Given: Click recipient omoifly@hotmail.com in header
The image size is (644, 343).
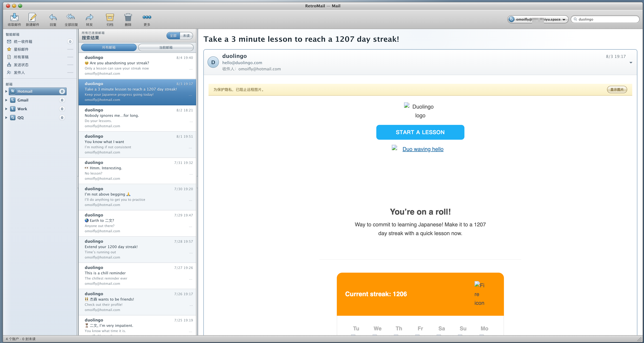Looking at the screenshot, I should pos(259,69).
